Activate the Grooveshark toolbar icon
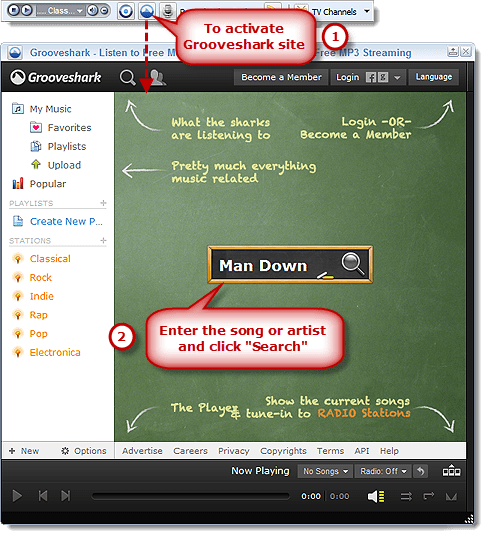The image size is (500, 555). point(146,11)
